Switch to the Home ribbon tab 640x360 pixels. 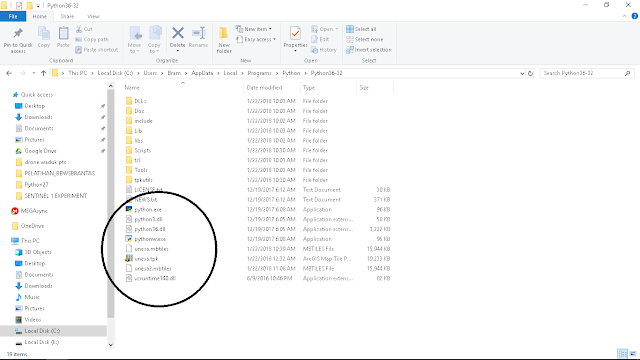(40, 16)
